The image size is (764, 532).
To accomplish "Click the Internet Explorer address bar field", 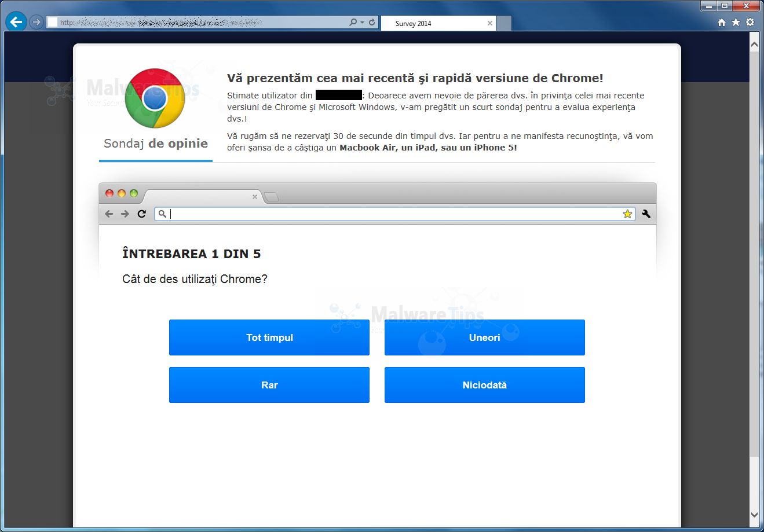I will 212,23.
